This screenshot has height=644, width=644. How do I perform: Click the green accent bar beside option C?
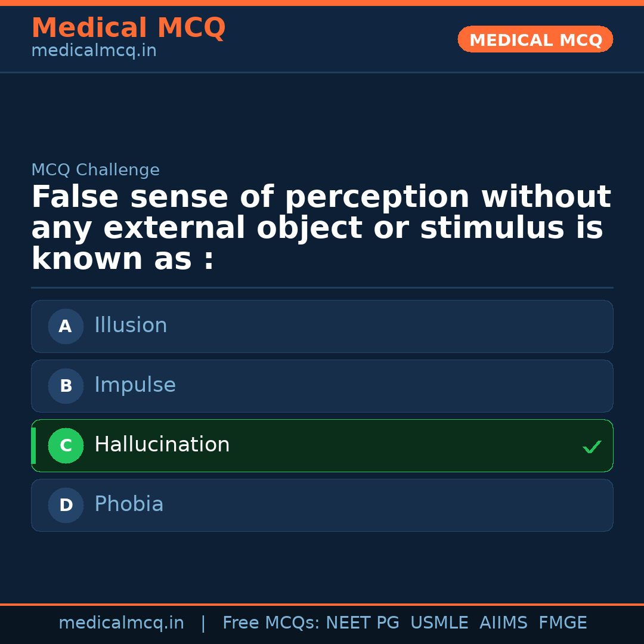click(33, 445)
